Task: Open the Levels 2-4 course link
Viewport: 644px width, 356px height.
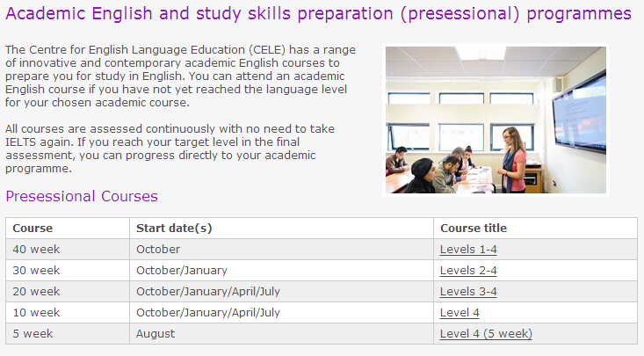Action: pyautogui.click(x=468, y=271)
